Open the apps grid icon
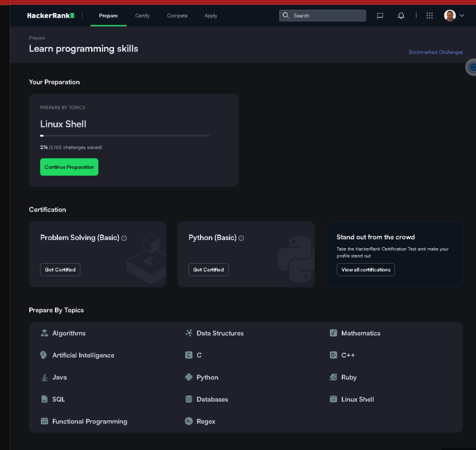The image size is (476, 450). pos(429,15)
